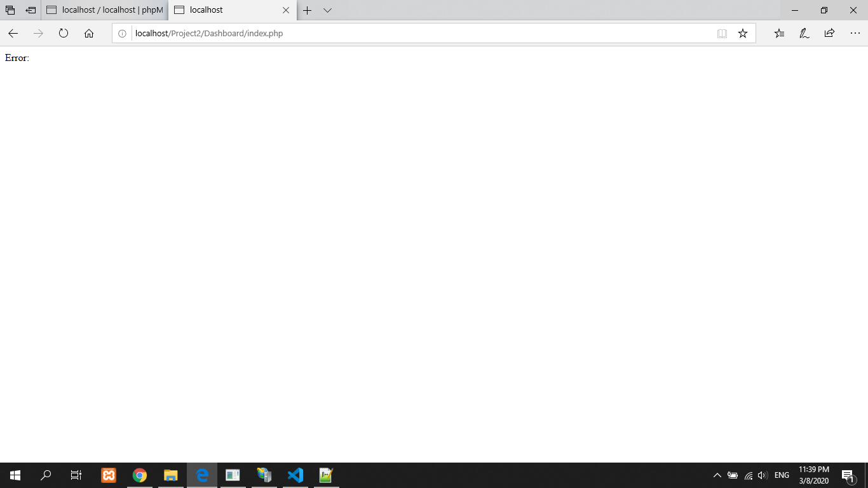This screenshot has width=868, height=488.
Task: Close the Edge browser window
Action: pyautogui.click(x=853, y=10)
